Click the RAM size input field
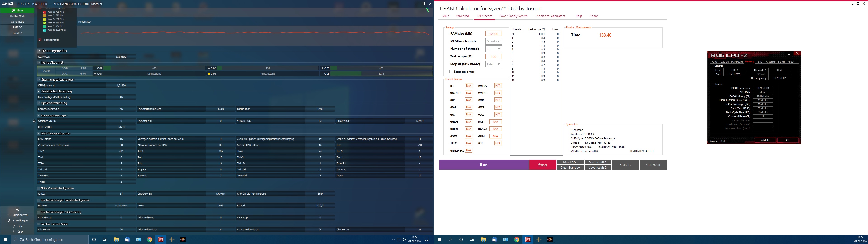 [494, 34]
